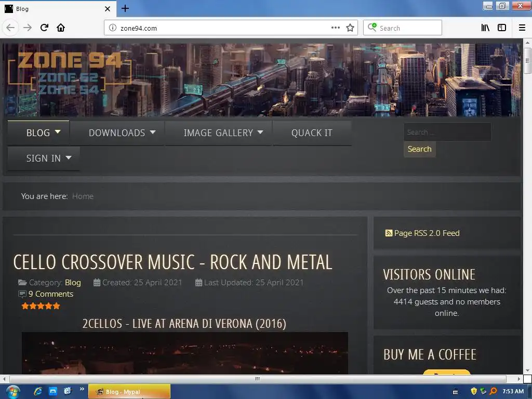Screen dimensions: 532x399
Task: Click the RSS feed icon
Action: (x=389, y=233)
